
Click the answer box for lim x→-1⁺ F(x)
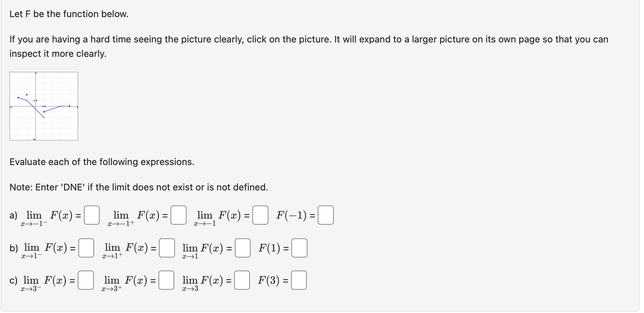[178, 214]
